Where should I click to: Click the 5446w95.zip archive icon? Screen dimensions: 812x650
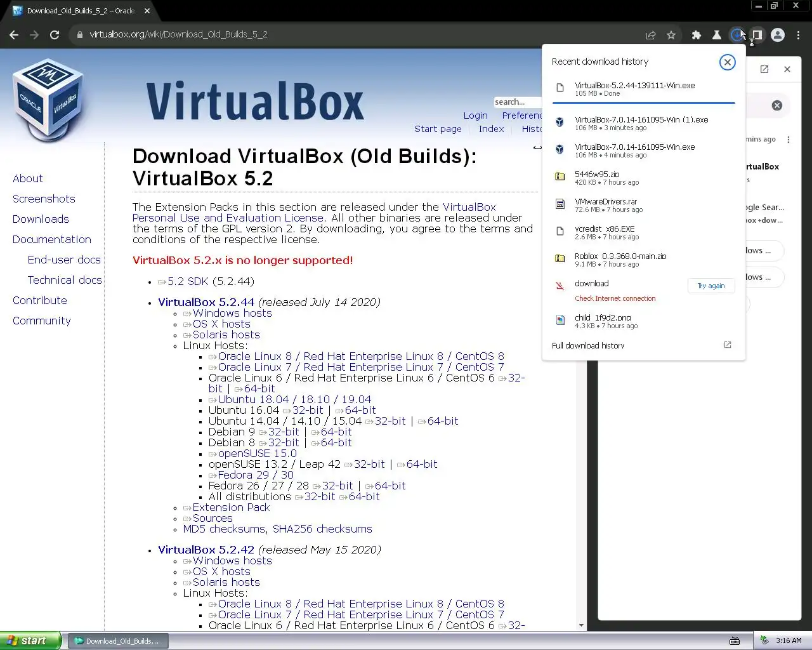pos(560,176)
